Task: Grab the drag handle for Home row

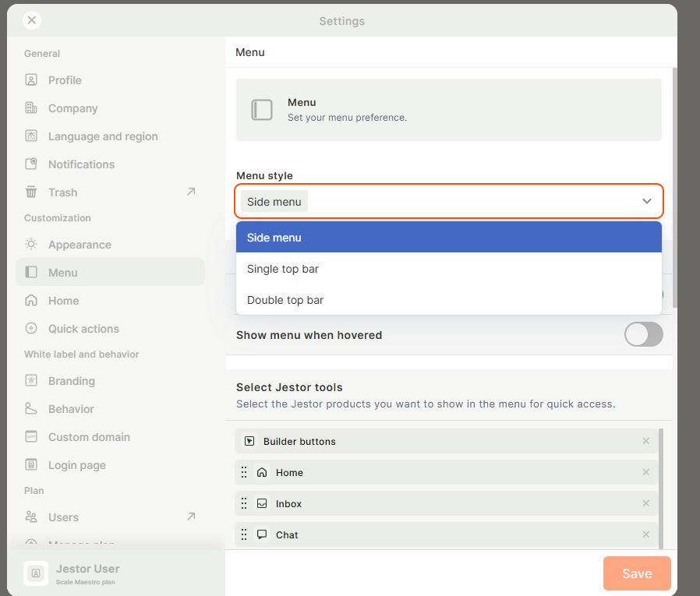Action: pyautogui.click(x=244, y=472)
